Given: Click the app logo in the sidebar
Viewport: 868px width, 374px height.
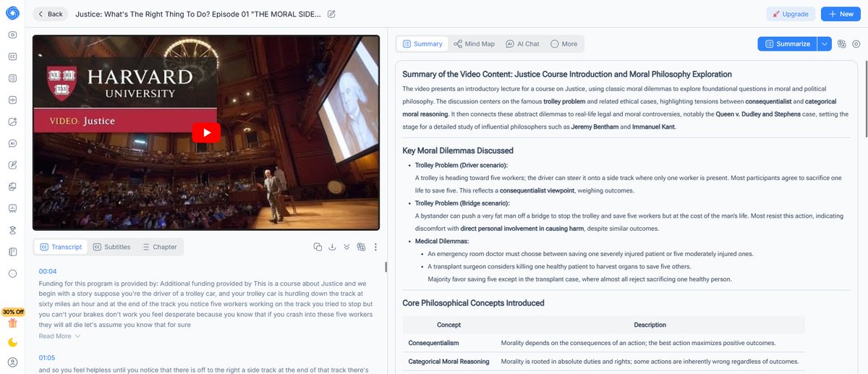Looking at the screenshot, I should pyautogui.click(x=12, y=13).
